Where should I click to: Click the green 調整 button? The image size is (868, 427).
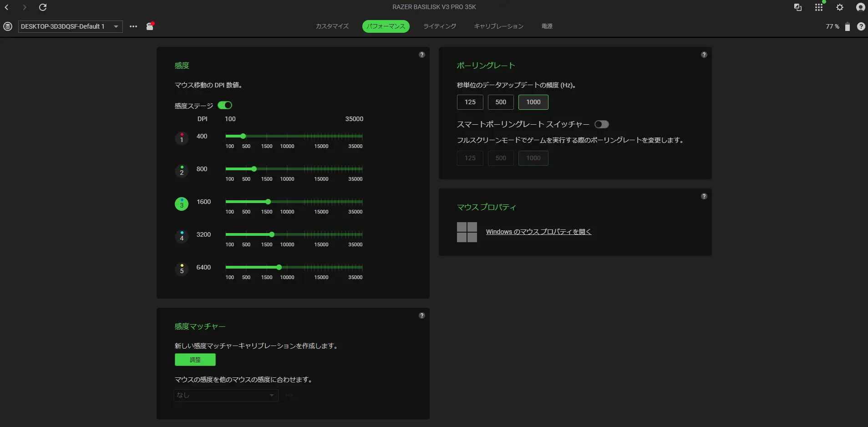(195, 360)
